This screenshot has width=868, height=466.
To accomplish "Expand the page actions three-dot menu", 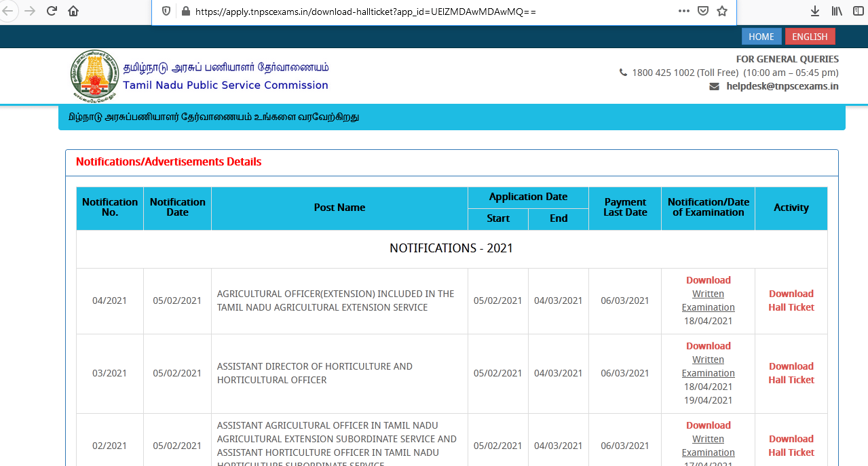I will click(x=684, y=12).
